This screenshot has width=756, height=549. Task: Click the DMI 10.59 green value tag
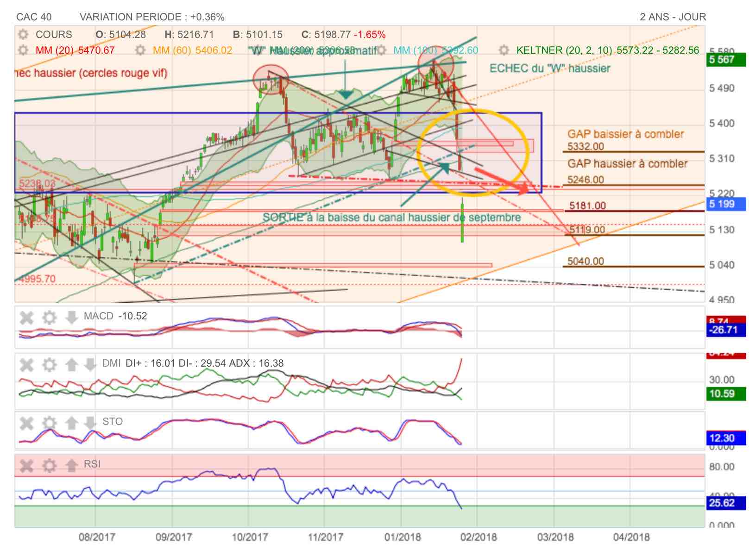point(726,394)
